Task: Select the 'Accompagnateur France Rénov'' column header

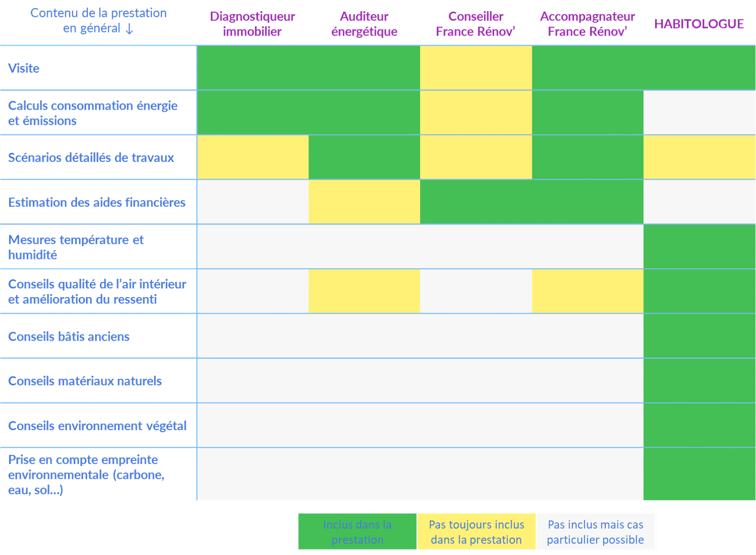Action: tap(588, 24)
